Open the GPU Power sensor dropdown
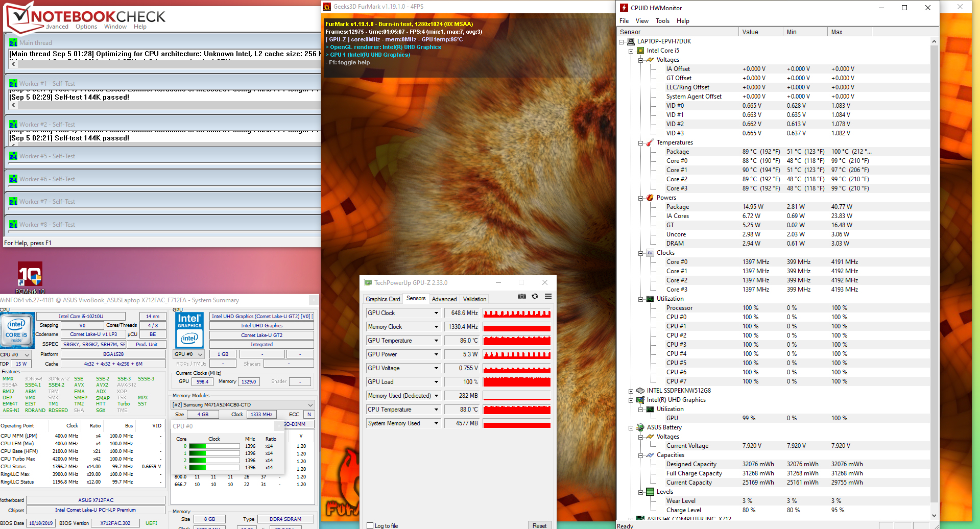Screen dimensions: 980x529 coord(436,354)
